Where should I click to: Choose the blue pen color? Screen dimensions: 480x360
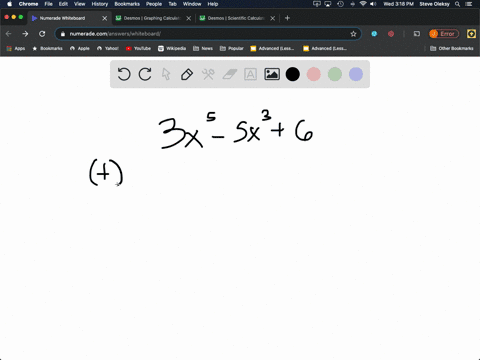(356, 74)
